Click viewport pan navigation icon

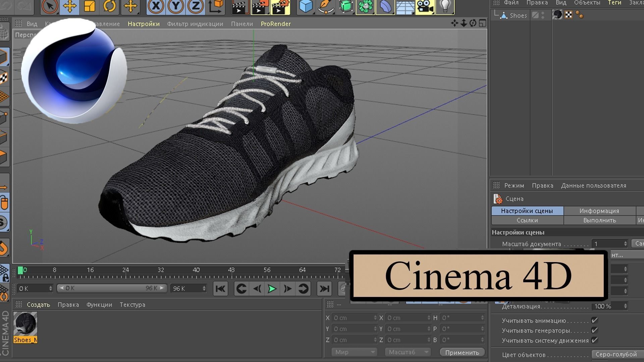[x=454, y=23]
